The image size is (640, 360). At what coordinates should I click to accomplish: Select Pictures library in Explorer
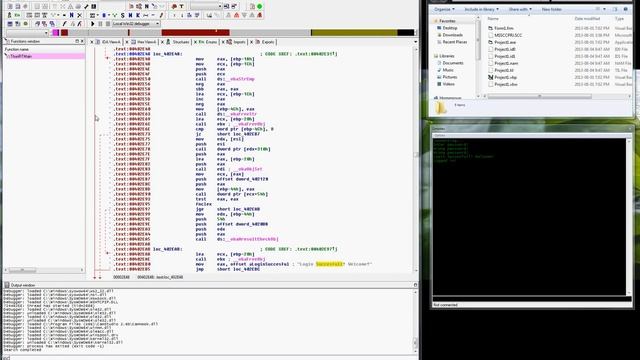pyautogui.click(x=447, y=77)
